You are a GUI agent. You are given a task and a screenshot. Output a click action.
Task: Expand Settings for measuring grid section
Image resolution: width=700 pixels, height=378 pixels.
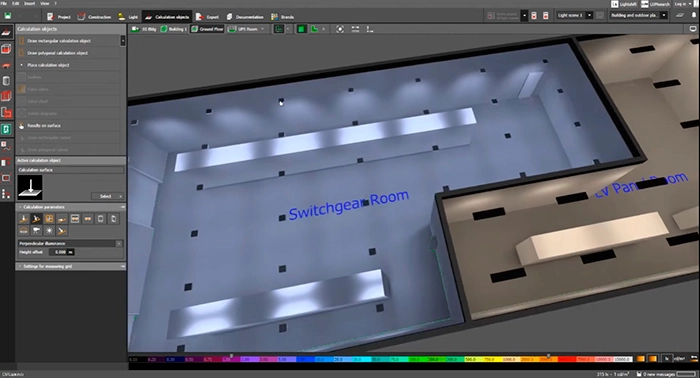tap(71, 266)
